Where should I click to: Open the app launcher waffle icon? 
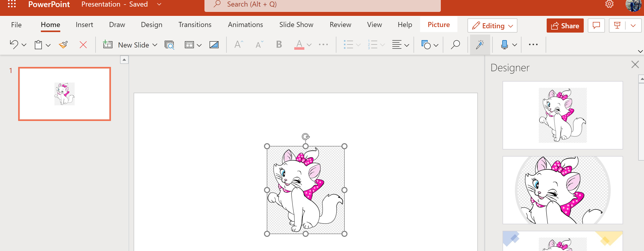[x=12, y=4]
